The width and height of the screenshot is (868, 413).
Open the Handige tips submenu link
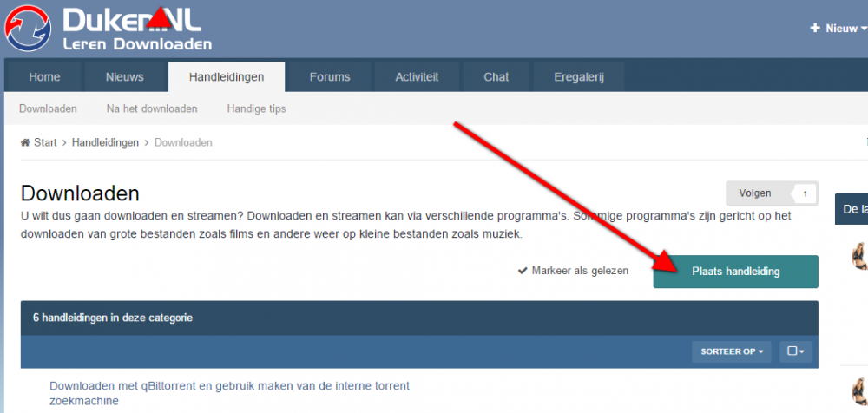(256, 109)
